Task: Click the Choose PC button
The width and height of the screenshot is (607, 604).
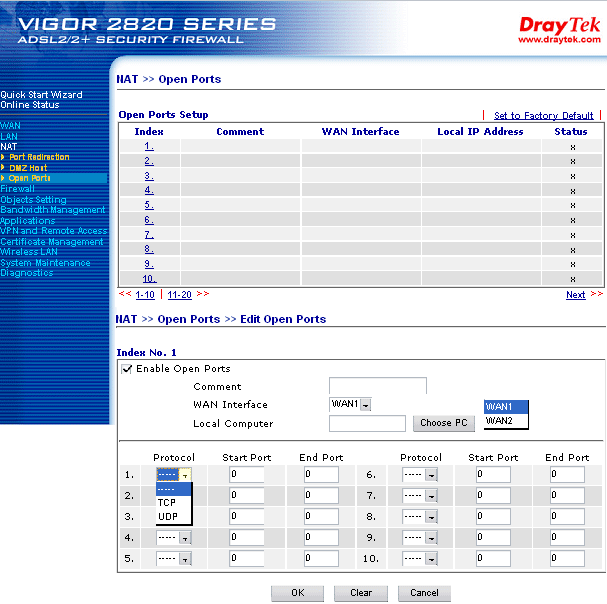Action: 444,423
